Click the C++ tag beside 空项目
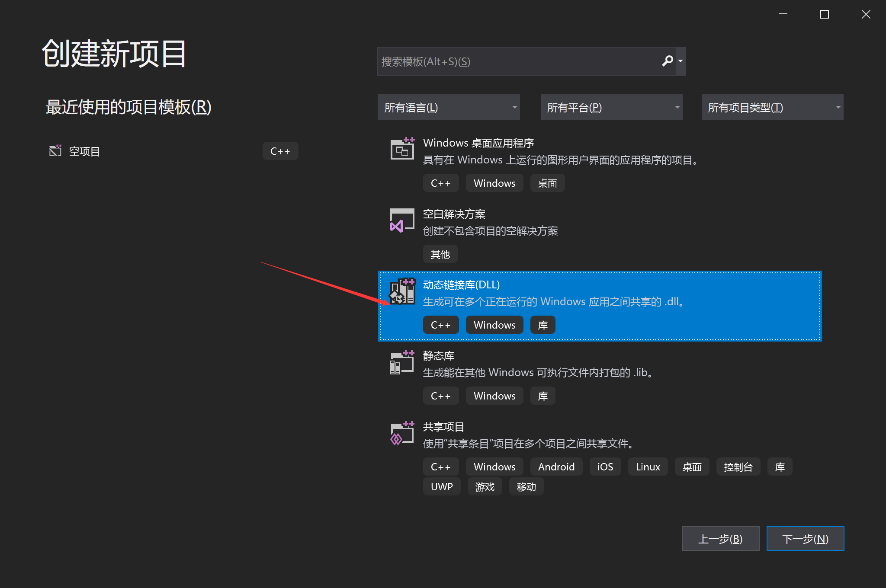Viewport: 886px width, 588px height. coord(280,151)
